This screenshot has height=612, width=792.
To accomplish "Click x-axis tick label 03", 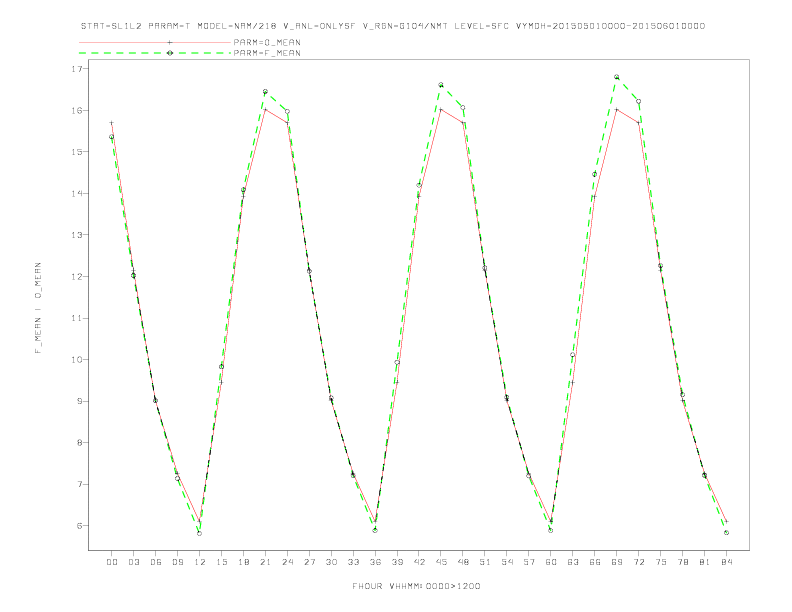I will pos(133,562).
